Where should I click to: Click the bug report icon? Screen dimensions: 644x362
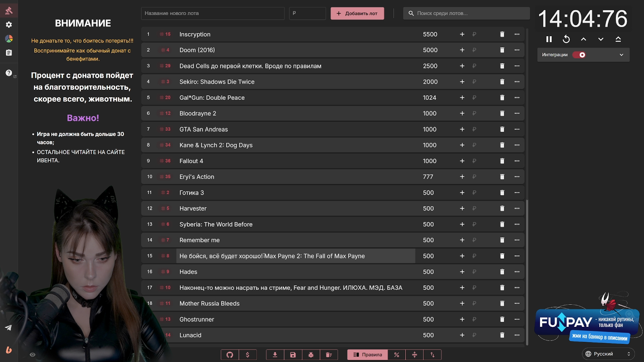coord(311,355)
